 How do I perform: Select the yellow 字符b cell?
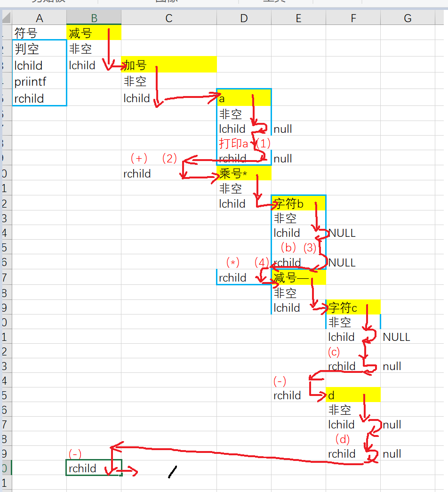pyautogui.click(x=298, y=203)
